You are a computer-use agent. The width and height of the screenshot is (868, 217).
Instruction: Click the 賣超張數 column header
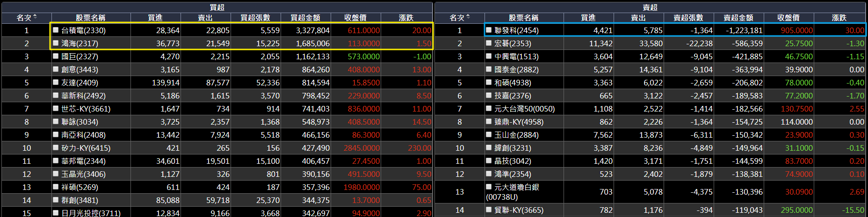pyautogui.click(x=688, y=18)
